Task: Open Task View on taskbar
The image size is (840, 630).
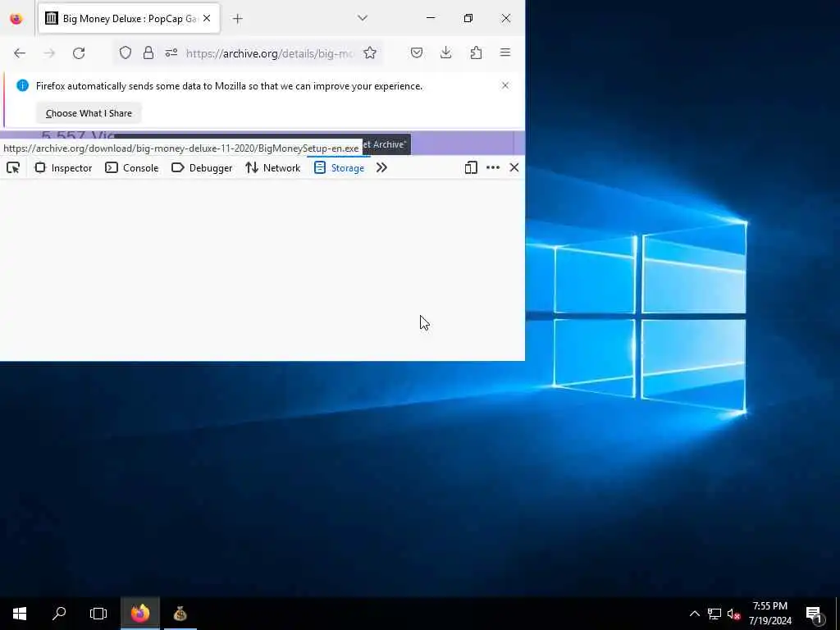Action: pyautogui.click(x=98, y=614)
